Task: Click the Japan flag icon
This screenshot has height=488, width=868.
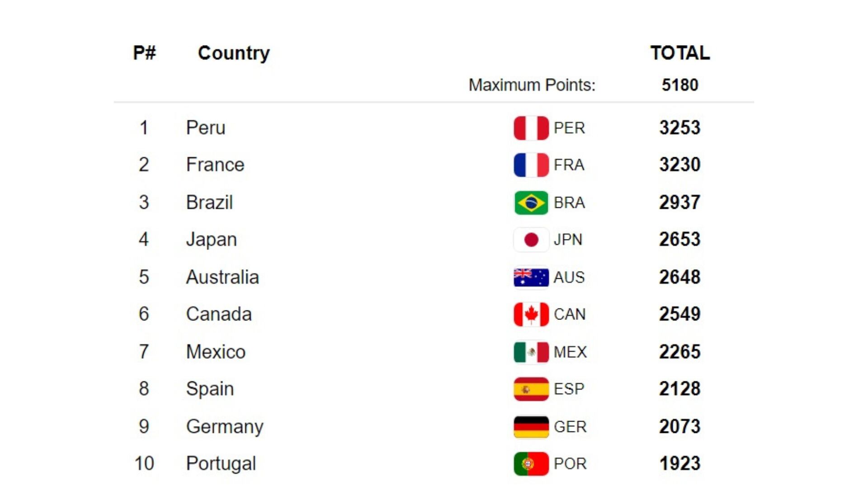Action: 531,239
